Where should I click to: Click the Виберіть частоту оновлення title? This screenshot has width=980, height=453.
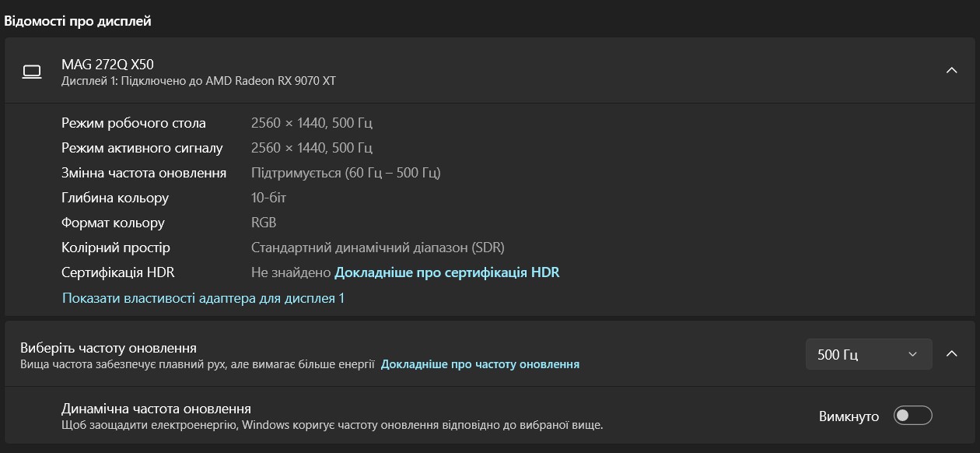(108, 348)
